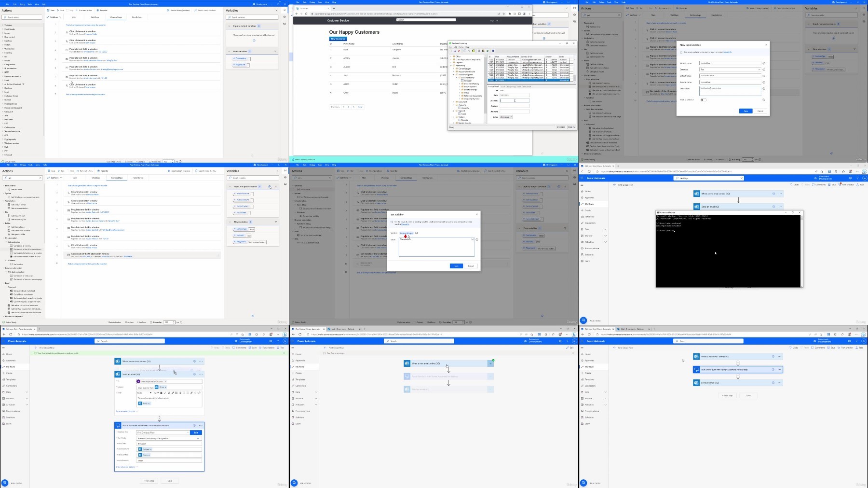Close the New input variable dialog

(x=766, y=45)
